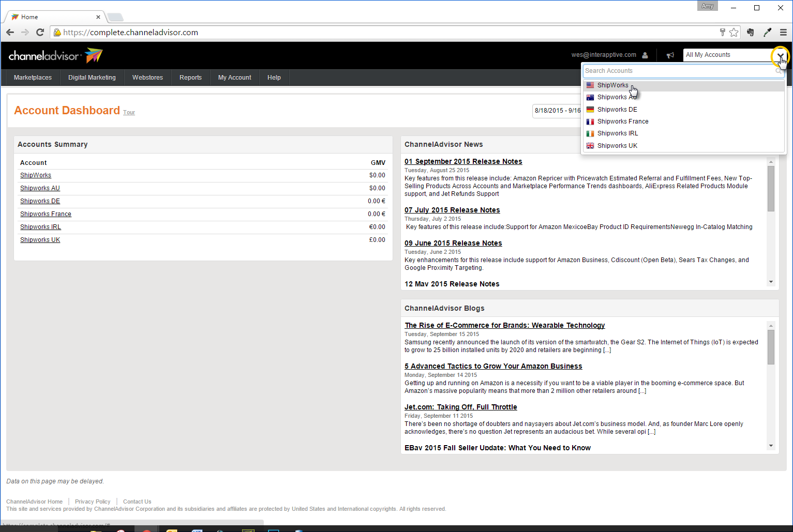Open the Webstores menu
This screenshot has width=793, height=532.
(x=147, y=78)
